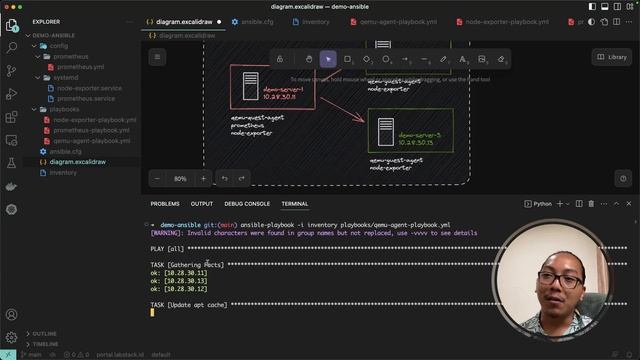Select the Text tool

463,59
